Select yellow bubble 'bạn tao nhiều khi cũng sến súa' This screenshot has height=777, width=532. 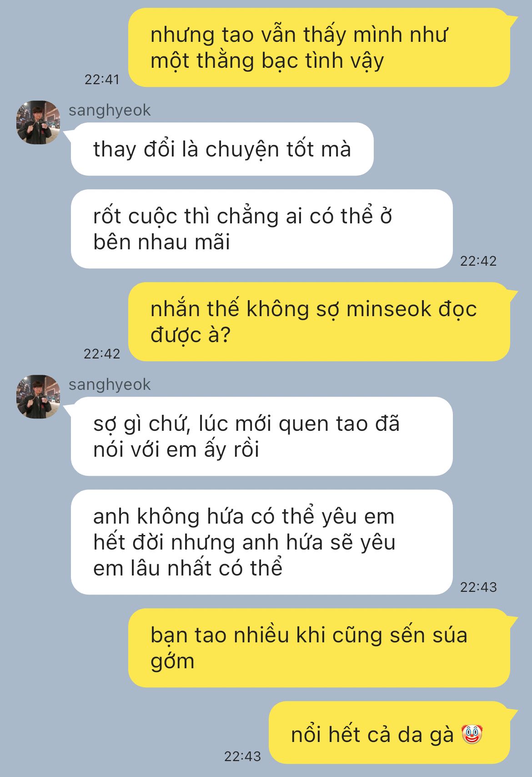(319, 648)
